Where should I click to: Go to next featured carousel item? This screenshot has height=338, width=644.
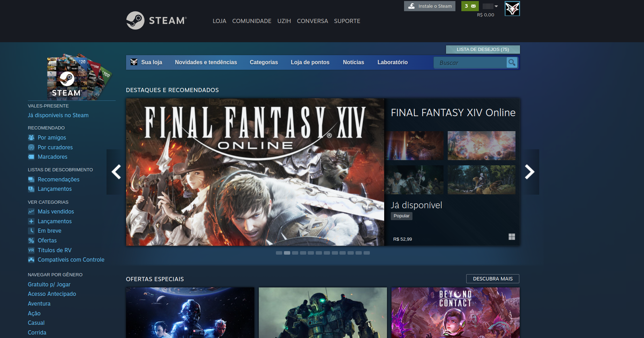pyautogui.click(x=529, y=172)
